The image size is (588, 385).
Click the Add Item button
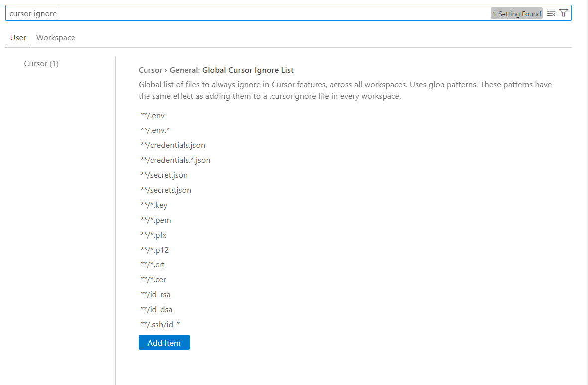click(164, 342)
